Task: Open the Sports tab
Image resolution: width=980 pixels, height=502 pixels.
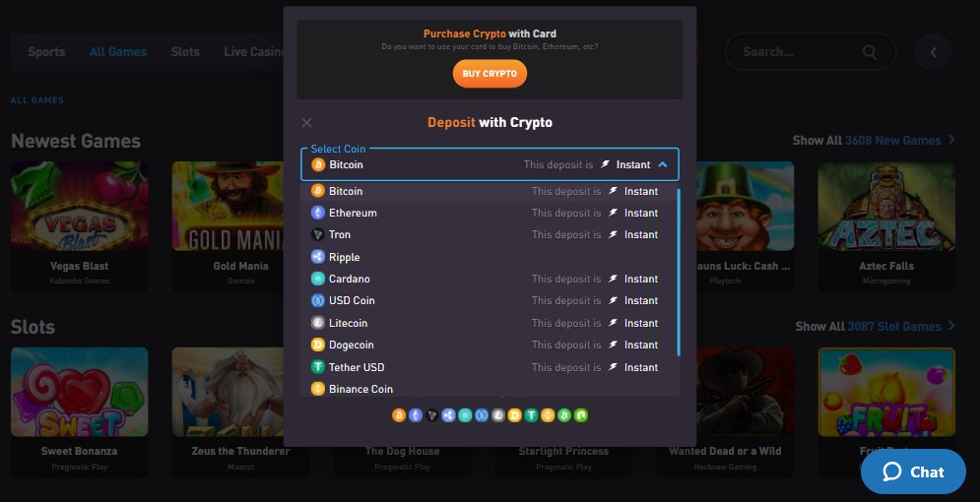Action: click(x=46, y=52)
